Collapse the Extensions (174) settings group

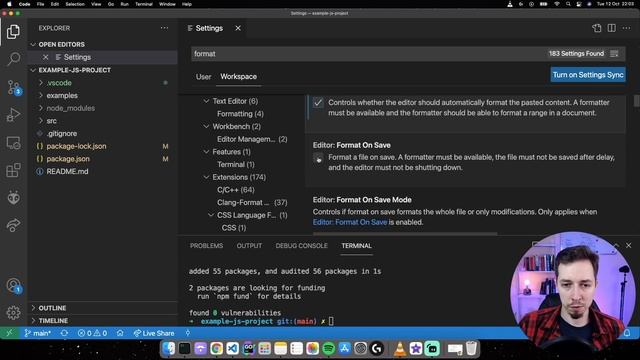(206, 177)
